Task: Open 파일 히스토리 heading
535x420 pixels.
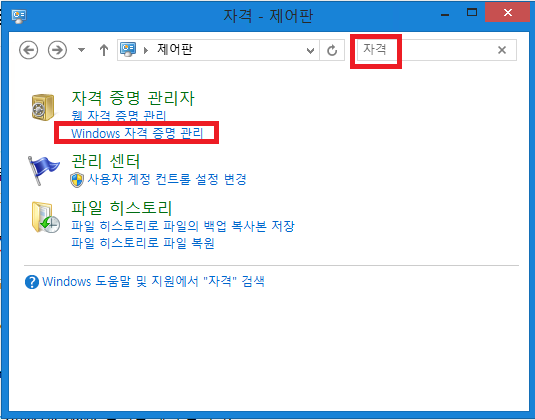Action: pos(121,208)
